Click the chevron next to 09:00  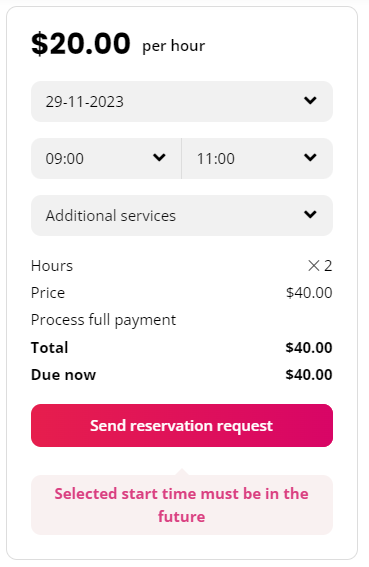click(159, 158)
